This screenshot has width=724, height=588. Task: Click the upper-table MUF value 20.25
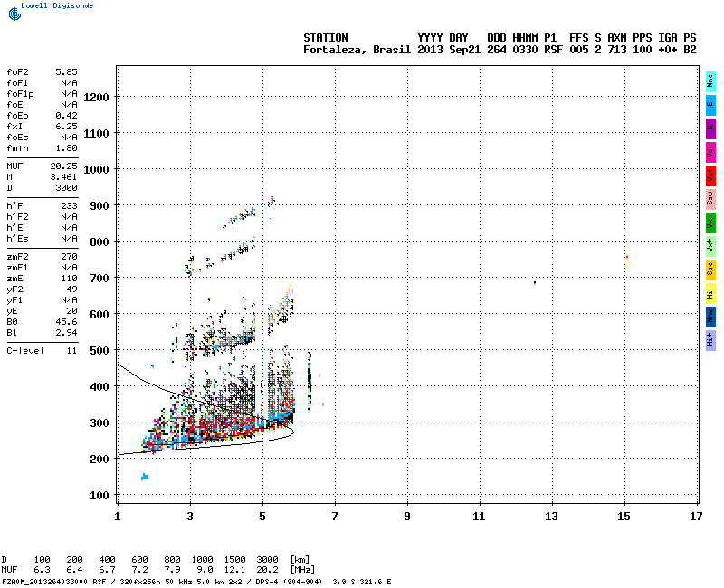coord(63,166)
